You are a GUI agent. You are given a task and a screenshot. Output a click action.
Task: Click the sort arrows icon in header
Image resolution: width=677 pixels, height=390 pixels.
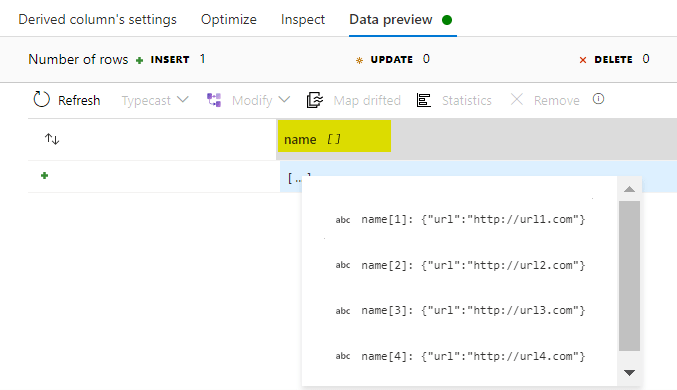click(52, 139)
